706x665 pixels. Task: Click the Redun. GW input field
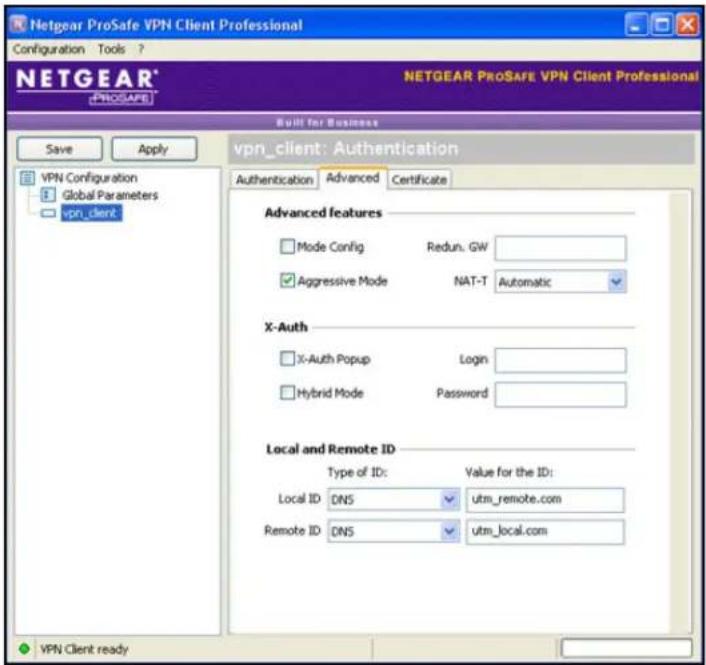click(560, 248)
